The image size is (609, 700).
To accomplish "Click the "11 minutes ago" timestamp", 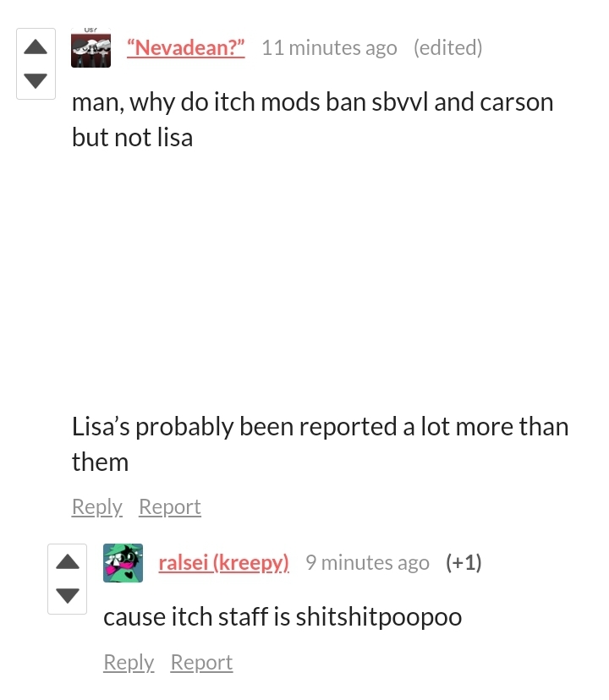I will 329,48.
